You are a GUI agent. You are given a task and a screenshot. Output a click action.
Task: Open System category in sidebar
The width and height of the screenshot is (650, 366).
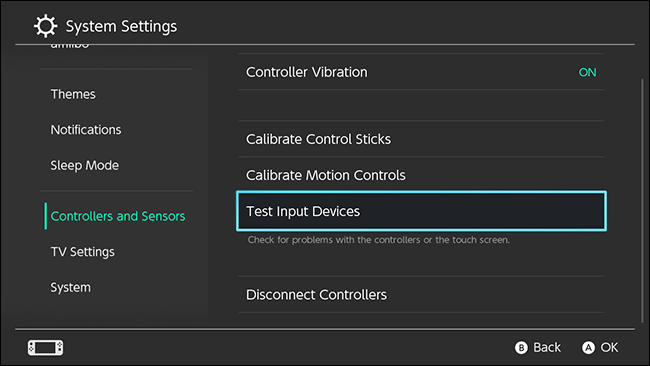point(70,287)
